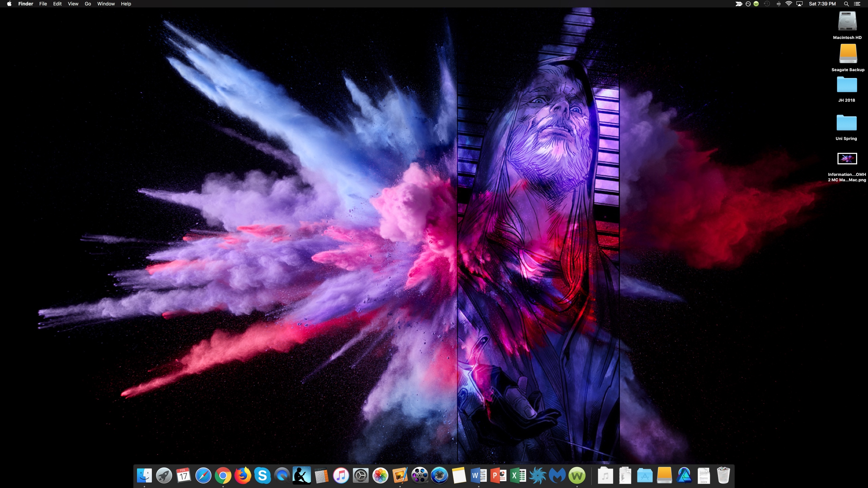868x488 pixels.
Task: Open the Trash in the dock
Action: tap(723, 476)
